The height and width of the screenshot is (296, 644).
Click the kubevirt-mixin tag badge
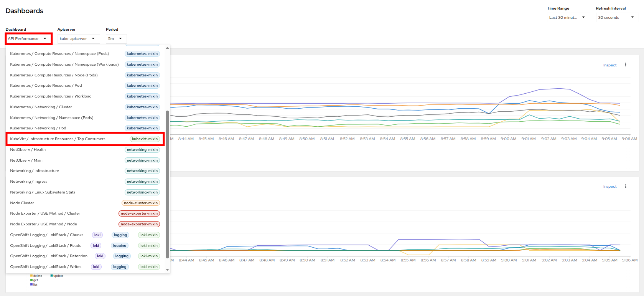[x=145, y=139]
